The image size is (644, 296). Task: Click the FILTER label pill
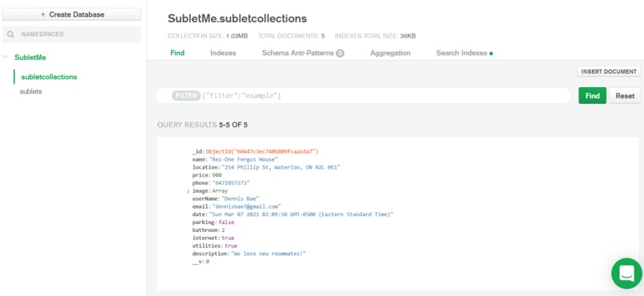pyautogui.click(x=186, y=96)
